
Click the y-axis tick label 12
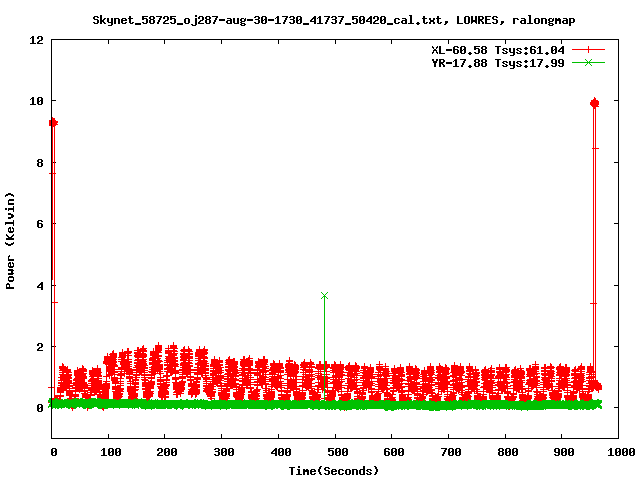(36, 40)
